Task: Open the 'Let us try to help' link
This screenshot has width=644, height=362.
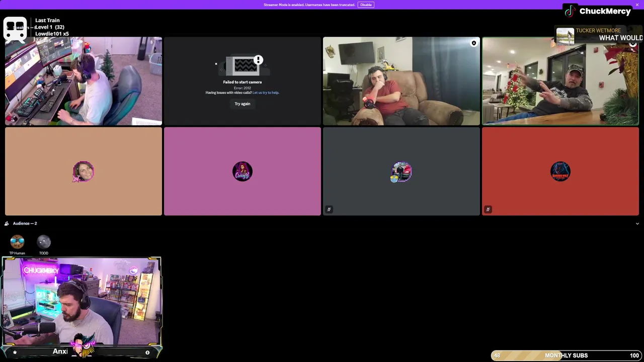Action: (266, 93)
